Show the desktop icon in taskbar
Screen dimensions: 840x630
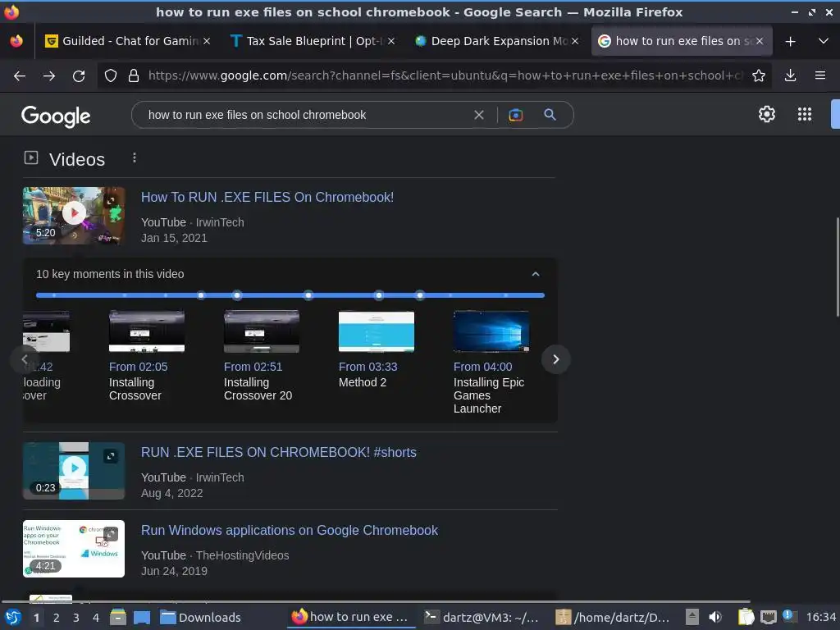pyautogui.click(x=141, y=618)
